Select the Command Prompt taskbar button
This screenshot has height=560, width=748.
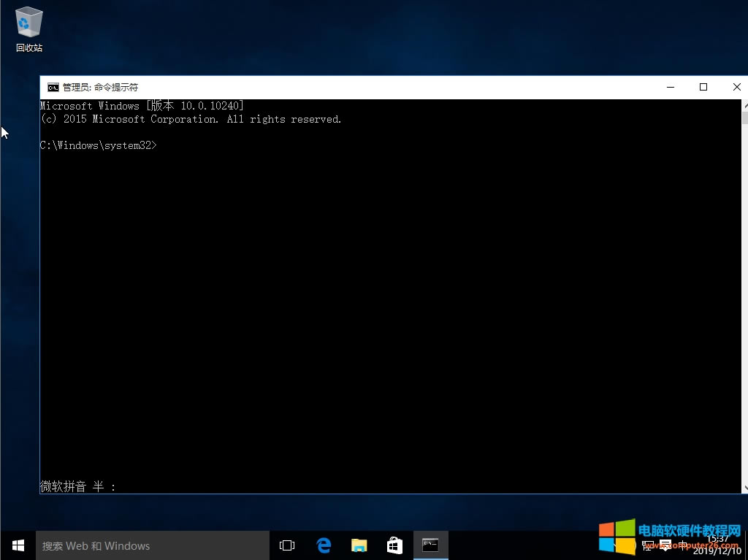coord(430,545)
